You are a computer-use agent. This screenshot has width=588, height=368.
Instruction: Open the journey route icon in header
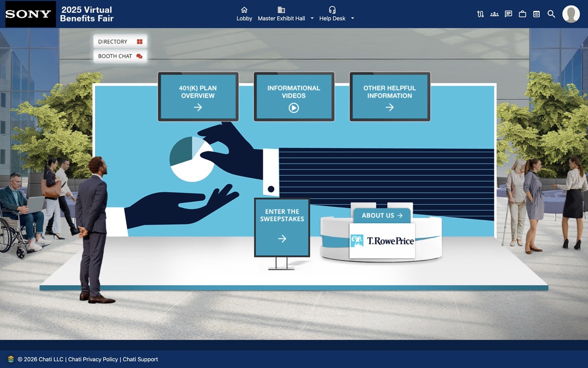[x=481, y=14]
